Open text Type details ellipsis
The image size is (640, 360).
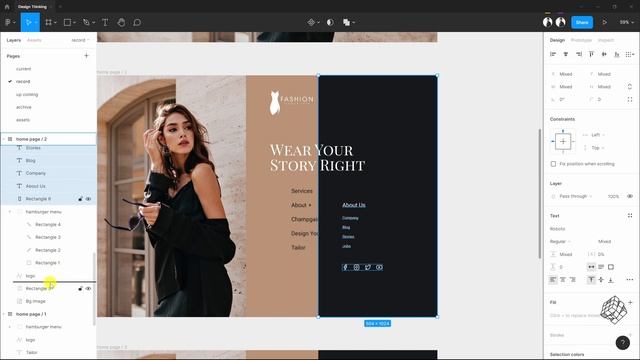click(630, 280)
